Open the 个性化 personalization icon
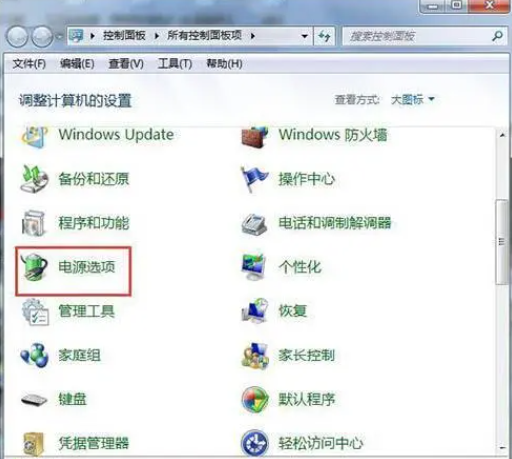Viewport: 512px width, 459px height. pyautogui.click(x=254, y=267)
